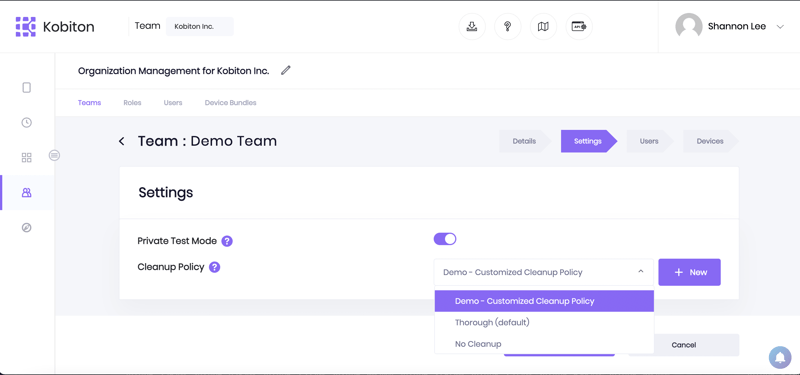The width and height of the screenshot is (800, 375).
Task: Switch to the Device Bundles tab
Action: click(x=231, y=103)
